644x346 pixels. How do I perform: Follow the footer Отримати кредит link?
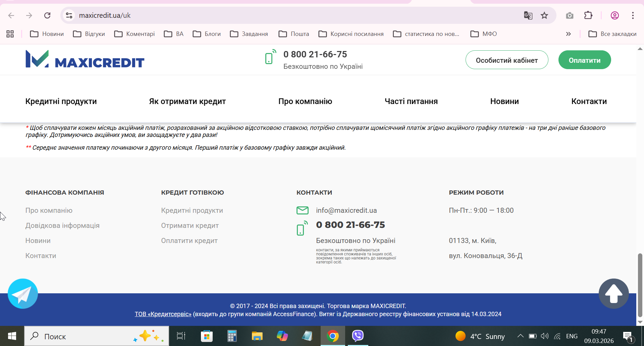tap(190, 226)
